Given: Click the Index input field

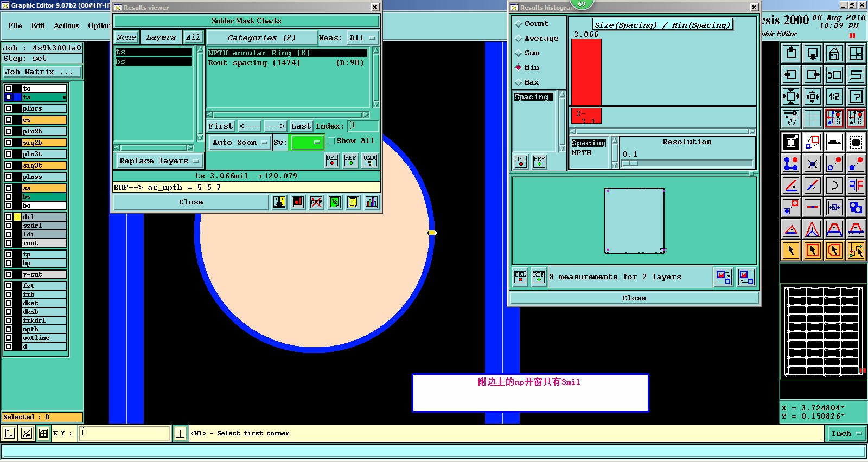Looking at the screenshot, I should [x=363, y=126].
